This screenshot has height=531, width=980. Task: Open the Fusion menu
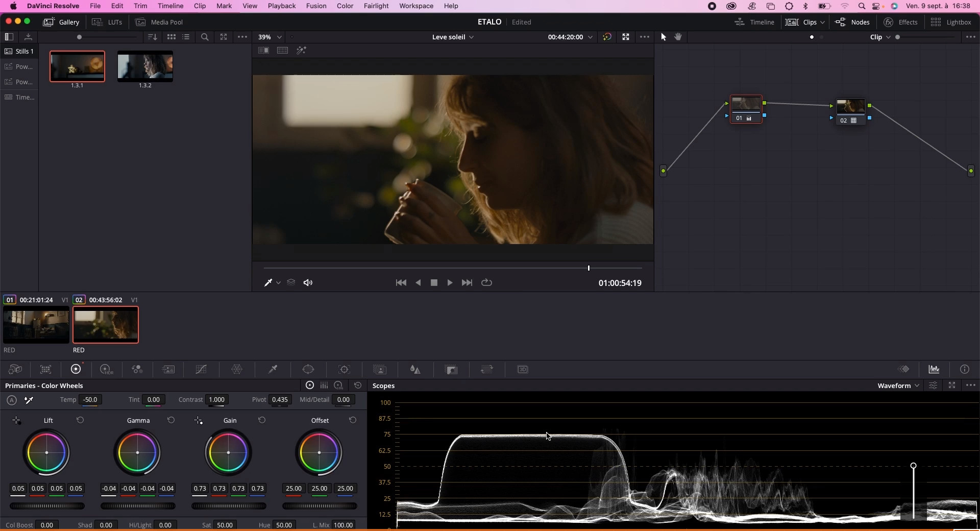coord(316,6)
